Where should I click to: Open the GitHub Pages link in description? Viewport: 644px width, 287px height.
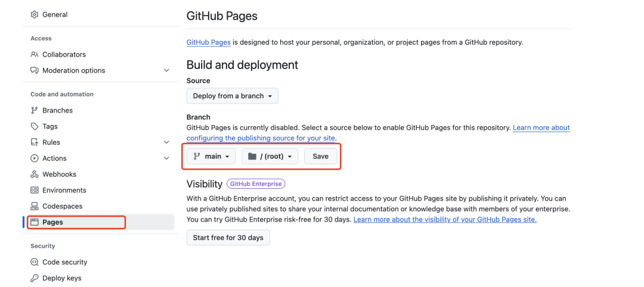[209, 42]
